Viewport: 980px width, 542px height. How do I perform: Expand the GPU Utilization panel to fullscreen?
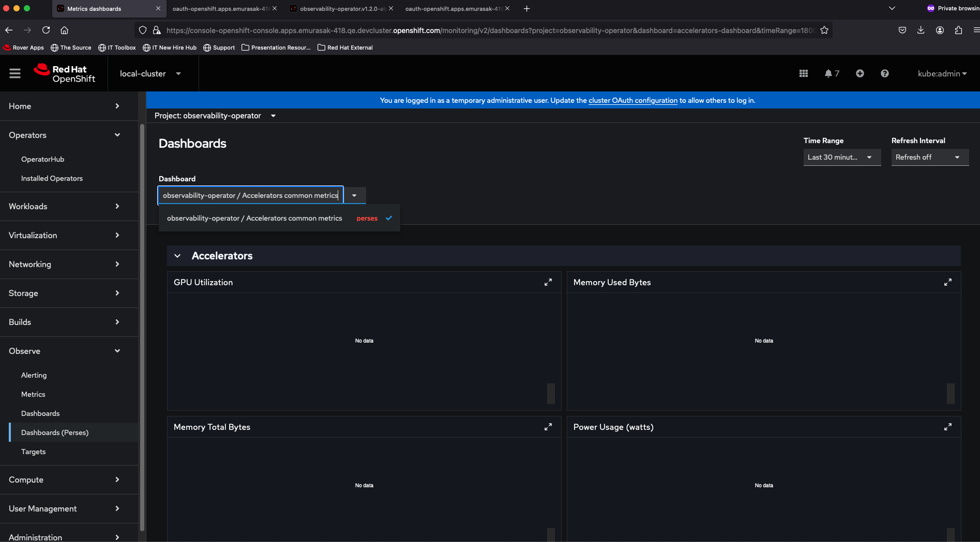(548, 282)
